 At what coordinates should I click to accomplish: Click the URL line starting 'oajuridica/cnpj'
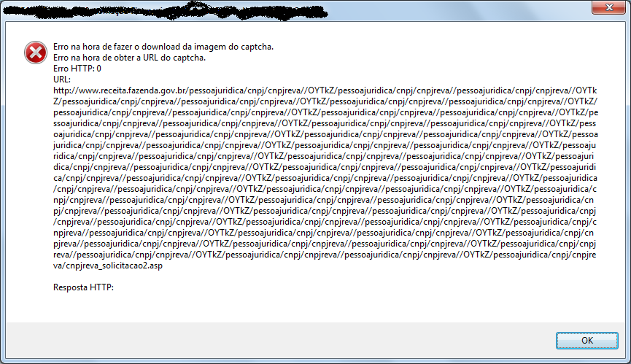325,134
